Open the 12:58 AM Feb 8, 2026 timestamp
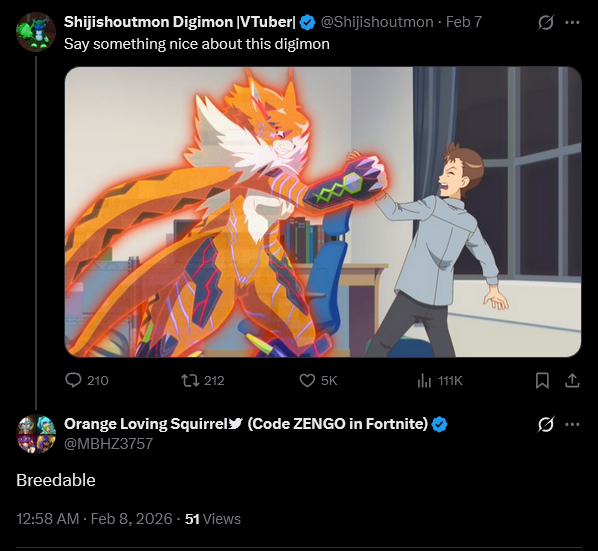598x551 pixels. pos(94,519)
